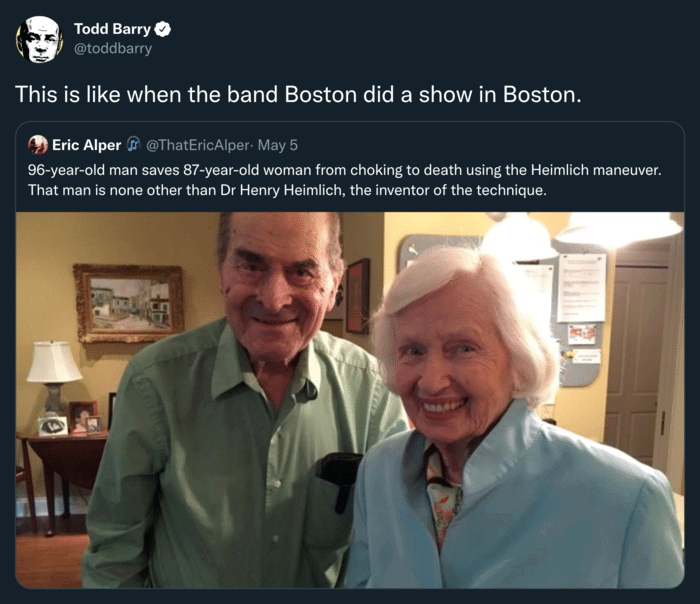700x604 pixels.
Task: Open Todd Barry's profile avatar
Action: click(x=39, y=39)
